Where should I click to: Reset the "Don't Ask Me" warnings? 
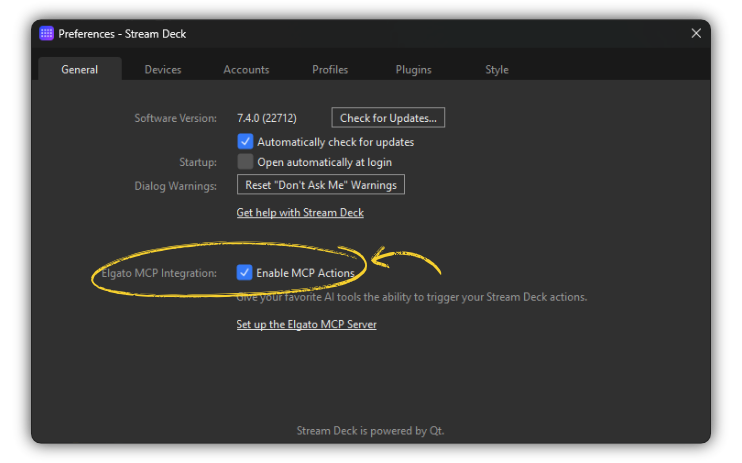click(320, 185)
